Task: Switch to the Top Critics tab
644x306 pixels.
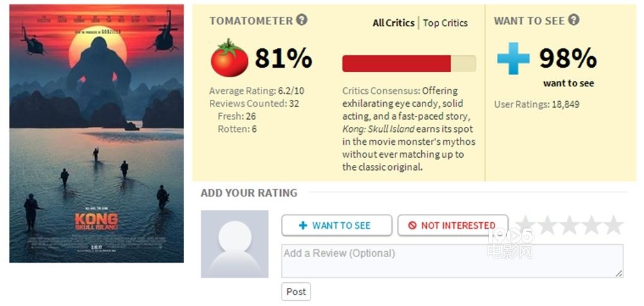Action: [x=445, y=23]
